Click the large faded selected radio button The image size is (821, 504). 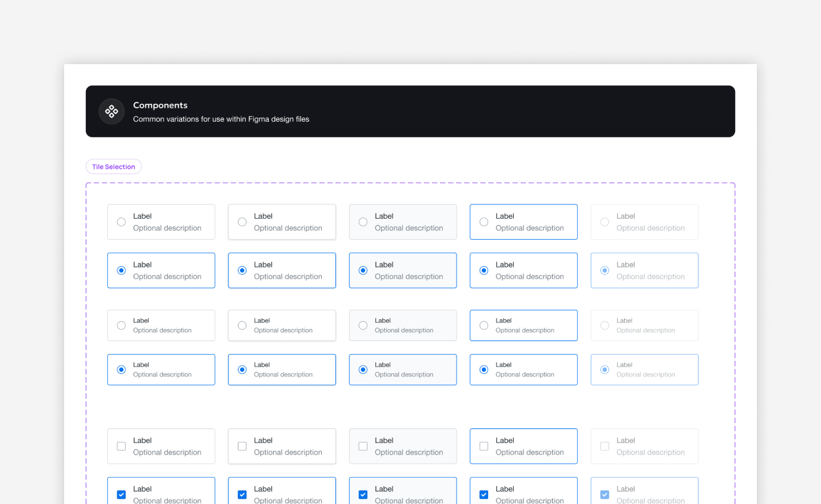pos(604,271)
